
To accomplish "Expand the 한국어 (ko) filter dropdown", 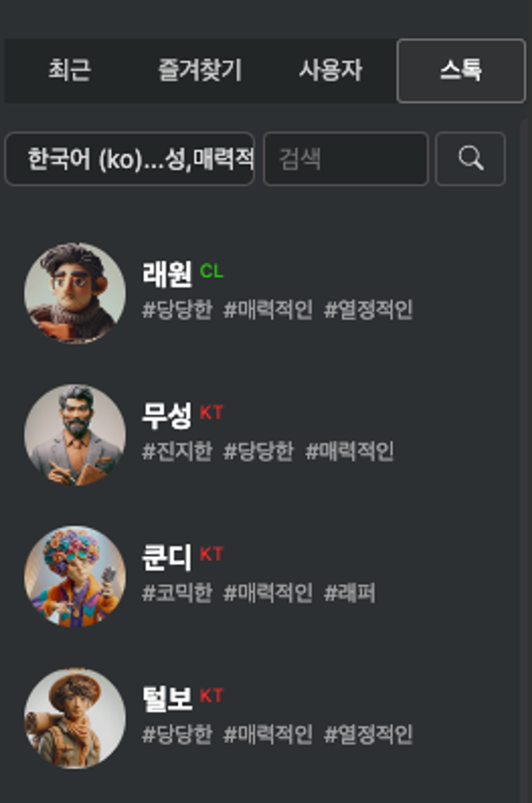I will point(130,159).
